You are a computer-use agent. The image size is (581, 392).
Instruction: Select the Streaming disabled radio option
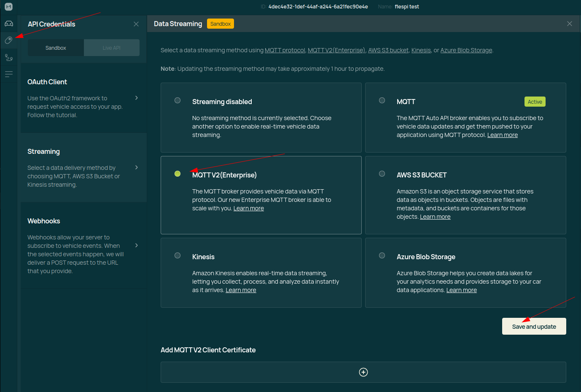point(178,100)
